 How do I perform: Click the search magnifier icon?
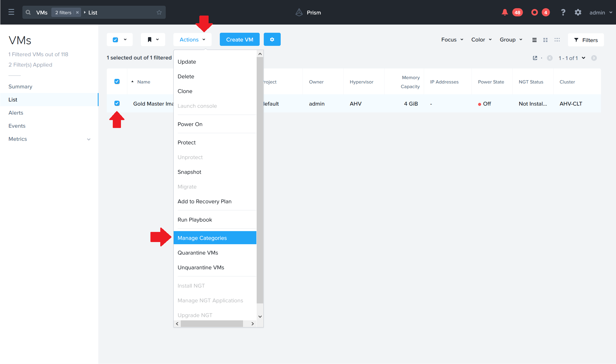point(28,13)
